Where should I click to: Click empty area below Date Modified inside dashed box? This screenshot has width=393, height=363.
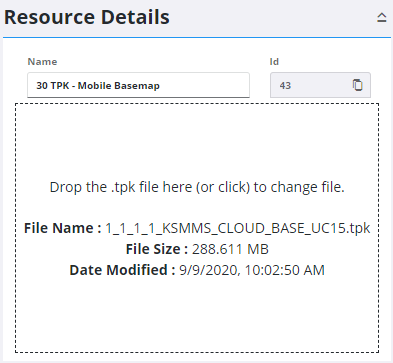click(x=197, y=313)
